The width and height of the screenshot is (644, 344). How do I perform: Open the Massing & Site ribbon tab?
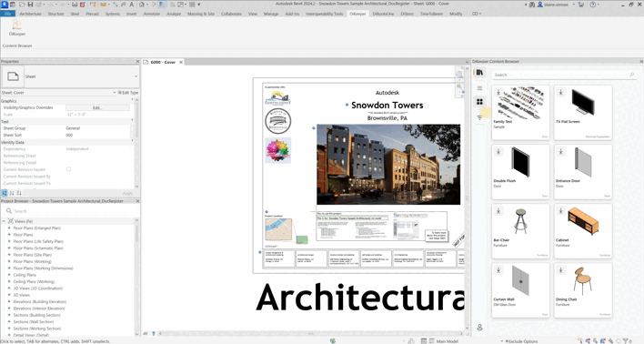[201, 14]
